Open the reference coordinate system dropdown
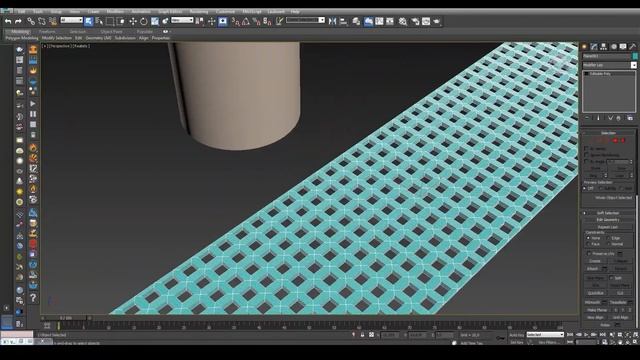Viewport: 640px width, 360px height. (x=182, y=20)
